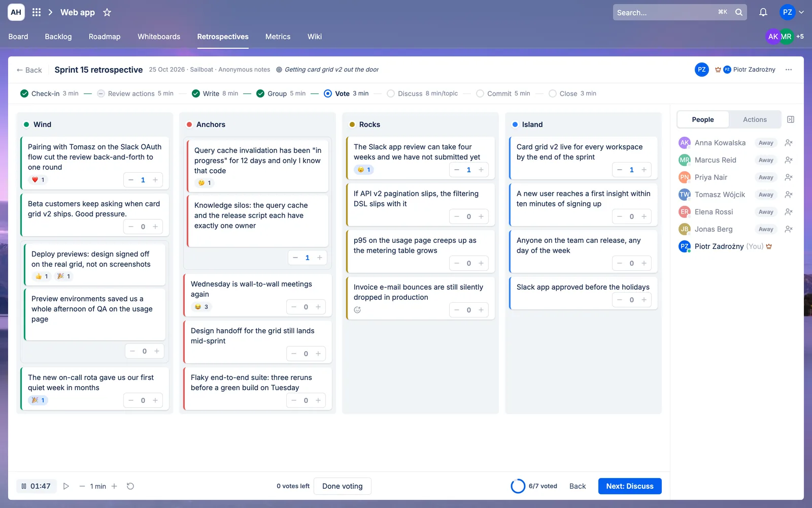Start the timer with play icon
This screenshot has height=508, width=812.
66,486
